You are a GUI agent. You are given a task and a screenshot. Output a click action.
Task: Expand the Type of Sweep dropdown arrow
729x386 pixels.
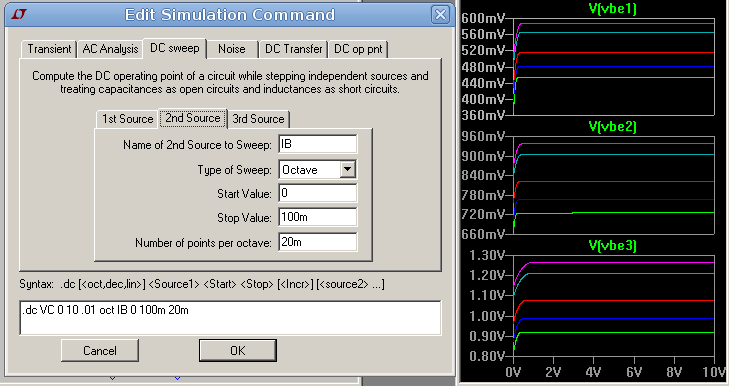click(x=348, y=169)
